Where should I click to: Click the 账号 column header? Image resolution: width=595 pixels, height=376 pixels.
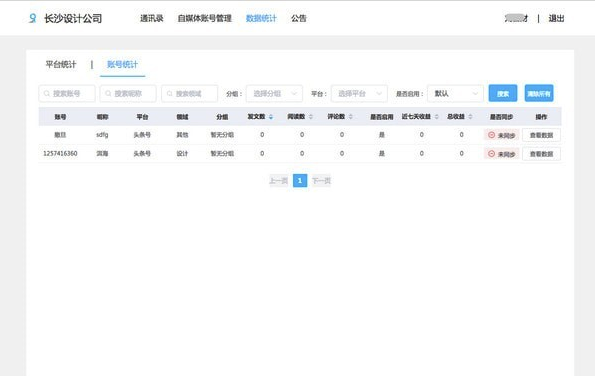(60, 117)
